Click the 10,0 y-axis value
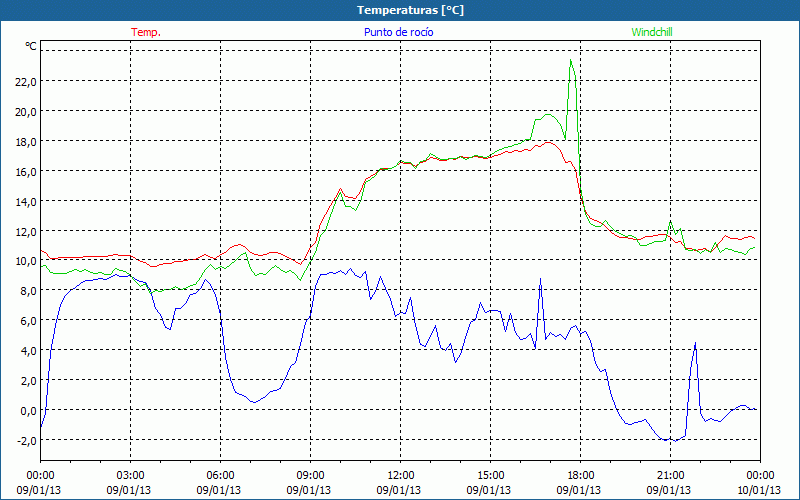 tap(26, 261)
